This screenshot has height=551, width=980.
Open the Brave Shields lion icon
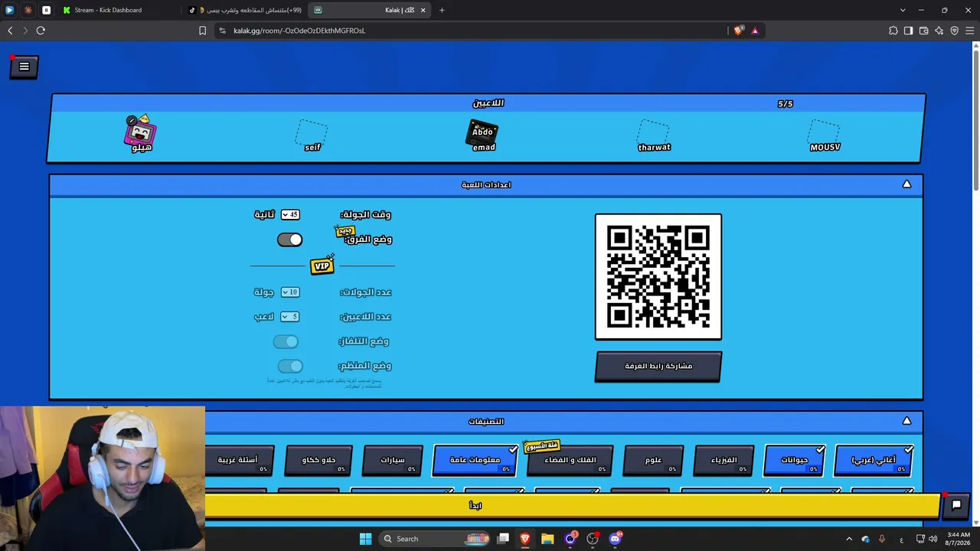click(x=738, y=31)
